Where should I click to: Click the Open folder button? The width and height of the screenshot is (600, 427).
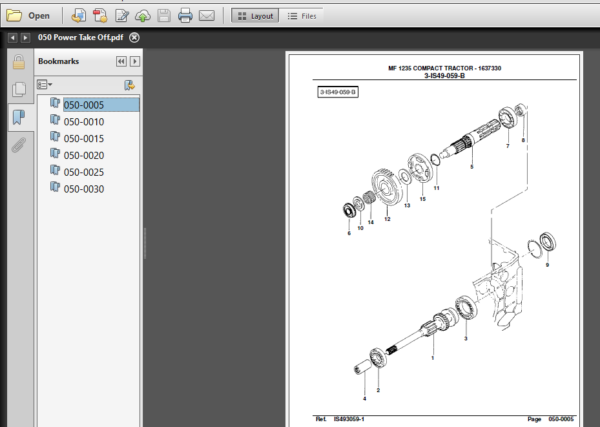pos(28,16)
